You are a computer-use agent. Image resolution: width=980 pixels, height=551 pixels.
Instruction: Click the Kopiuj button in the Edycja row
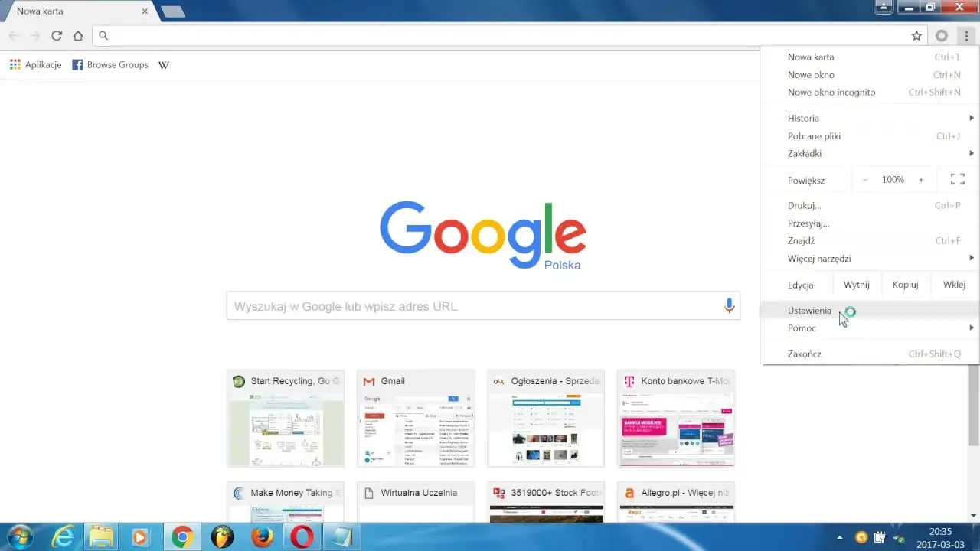[905, 284]
